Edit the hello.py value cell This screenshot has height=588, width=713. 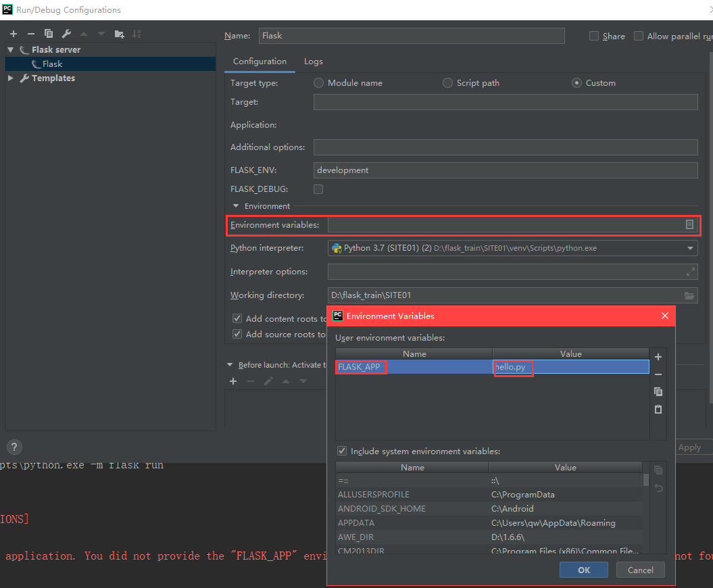pyautogui.click(x=570, y=367)
